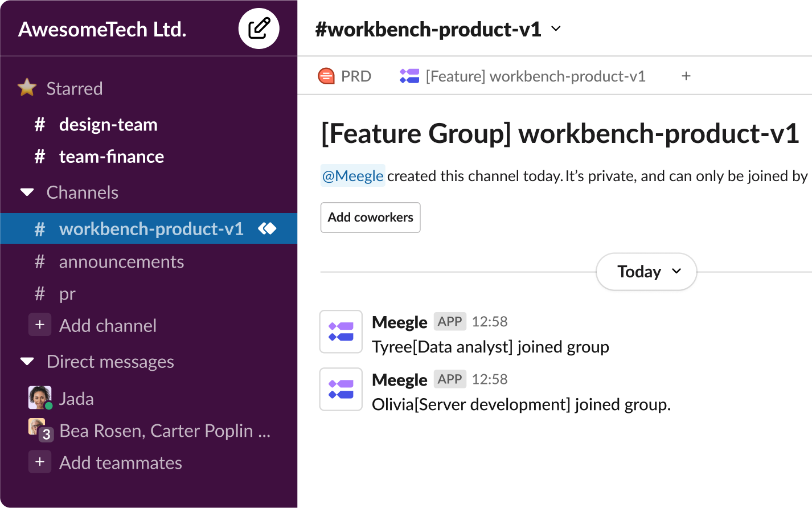This screenshot has height=508, width=812.
Task: Collapse the Channels section triangle
Action: pos(27,192)
